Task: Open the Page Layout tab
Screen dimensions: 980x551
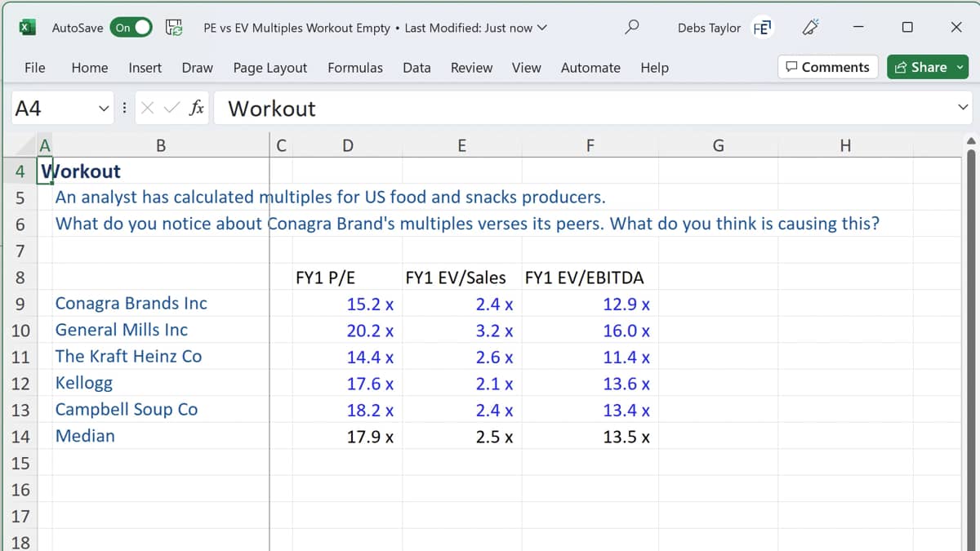Action: point(270,68)
